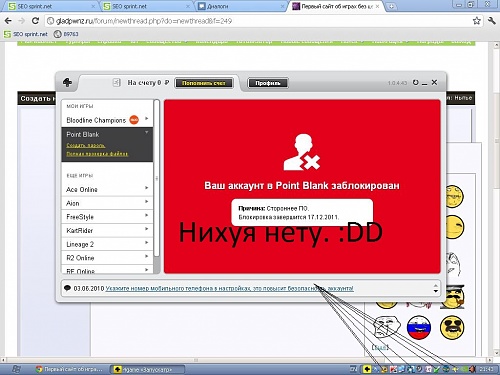This screenshot has height=375, width=500.
Task: Click the sunglasses smiley emoticon
Action: (x=452, y=327)
